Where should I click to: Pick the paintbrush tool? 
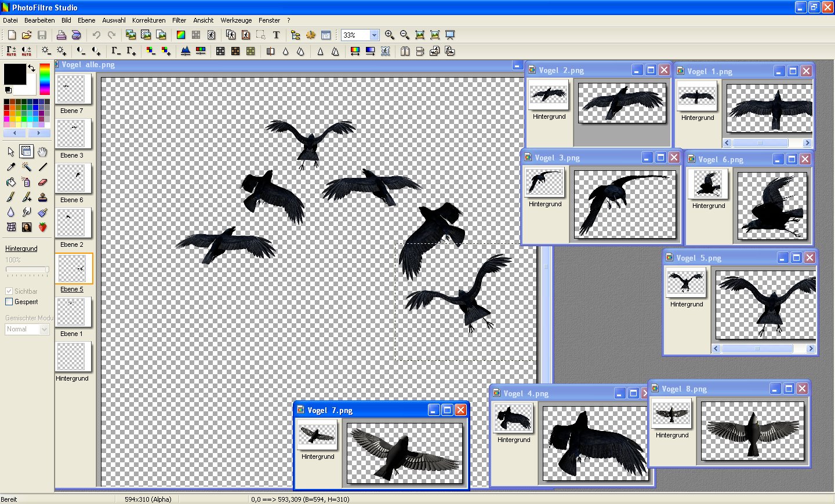click(x=11, y=197)
